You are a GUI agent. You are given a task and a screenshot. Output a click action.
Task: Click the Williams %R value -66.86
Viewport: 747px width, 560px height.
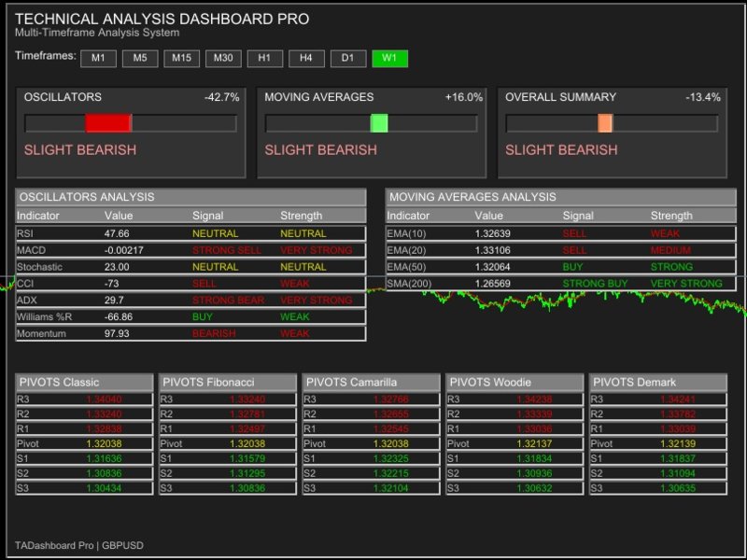[119, 317]
